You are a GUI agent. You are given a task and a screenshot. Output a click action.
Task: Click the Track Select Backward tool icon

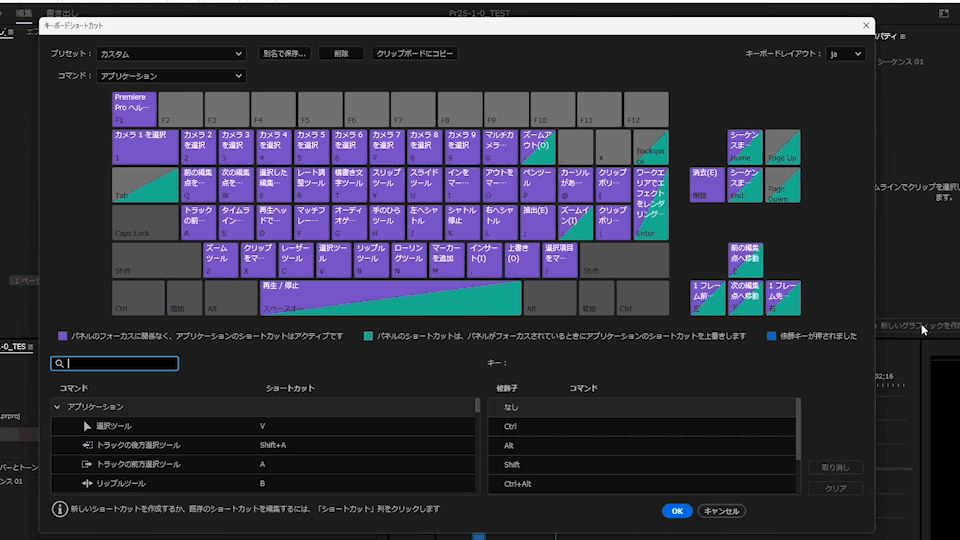(x=87, y=445)
